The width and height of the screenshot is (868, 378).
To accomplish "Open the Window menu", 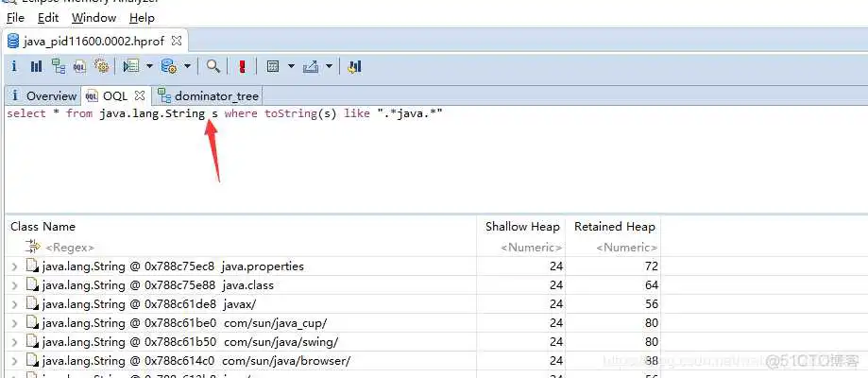I will 94,18.
